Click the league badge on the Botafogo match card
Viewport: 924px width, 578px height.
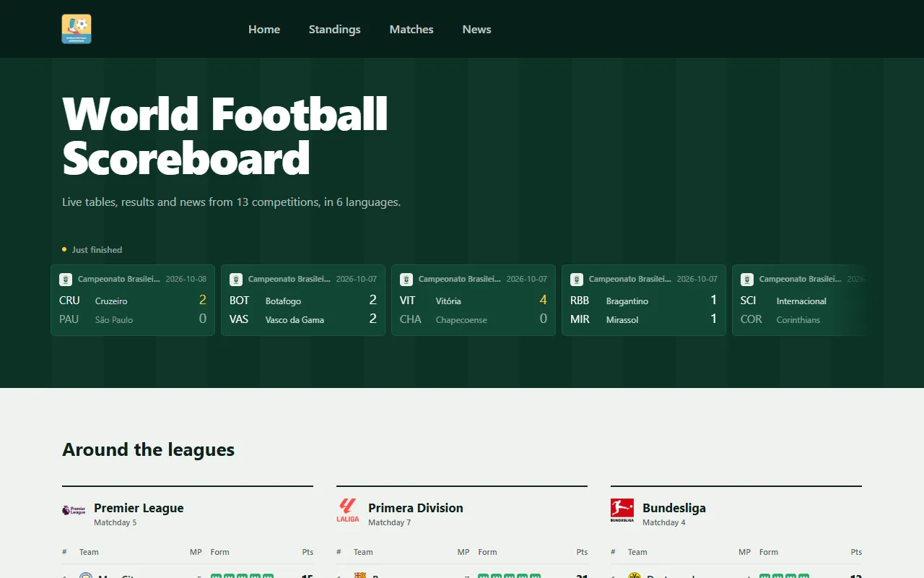coord(236,279)
